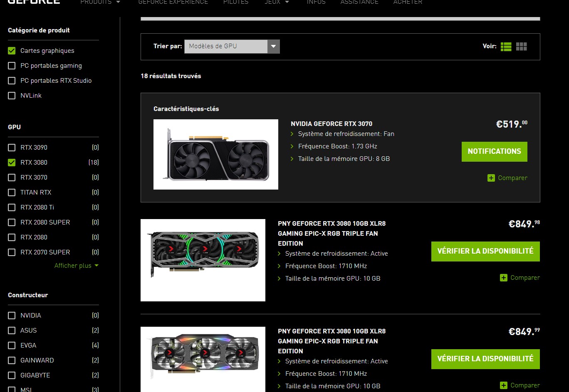Filter by NVIDIA constructeur

point(12,316)
